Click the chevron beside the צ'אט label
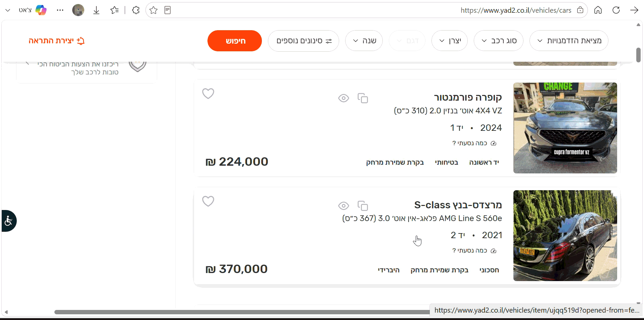Image resolution: width=644 pixels, height=320 pixels. (8, 10)
